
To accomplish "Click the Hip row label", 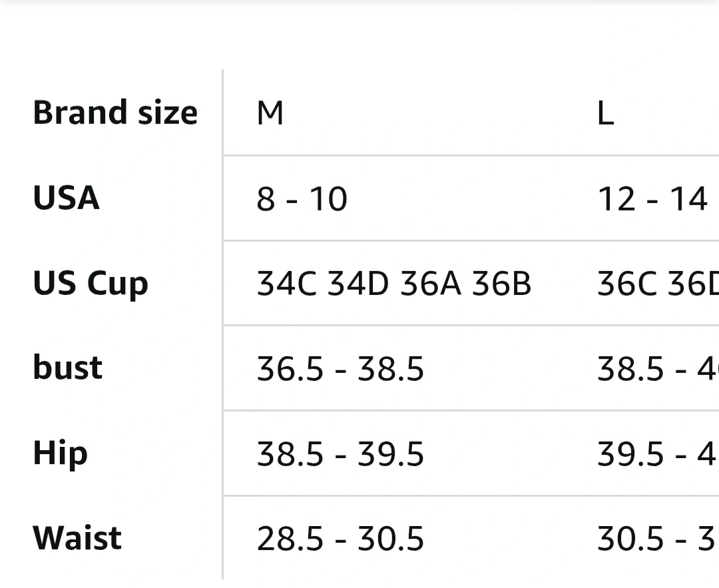I will click(x=60, y=454).
